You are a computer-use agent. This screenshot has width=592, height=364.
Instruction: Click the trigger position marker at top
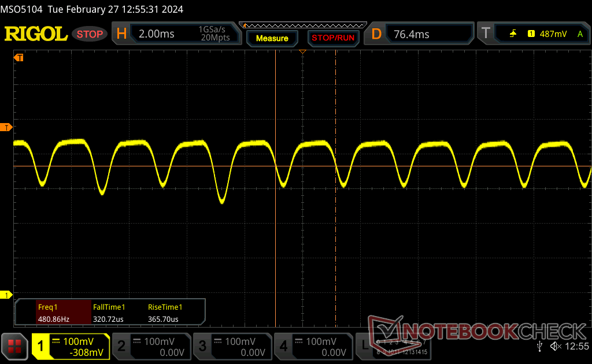click(302, 53)
